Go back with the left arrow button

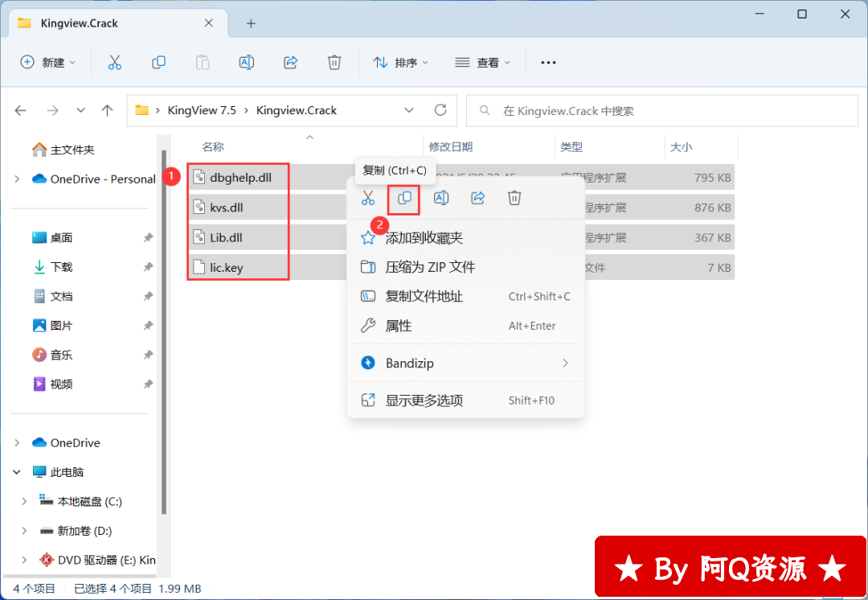click(x=20, y=110)
